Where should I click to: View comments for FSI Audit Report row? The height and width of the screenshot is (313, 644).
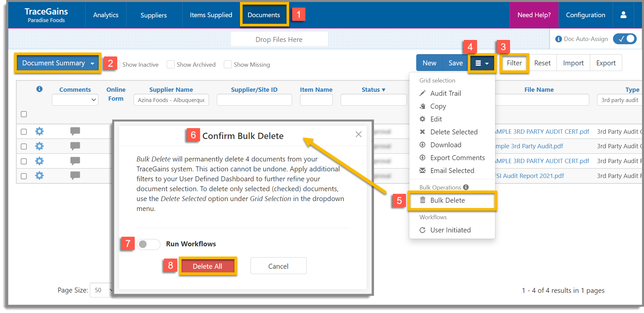75,175
